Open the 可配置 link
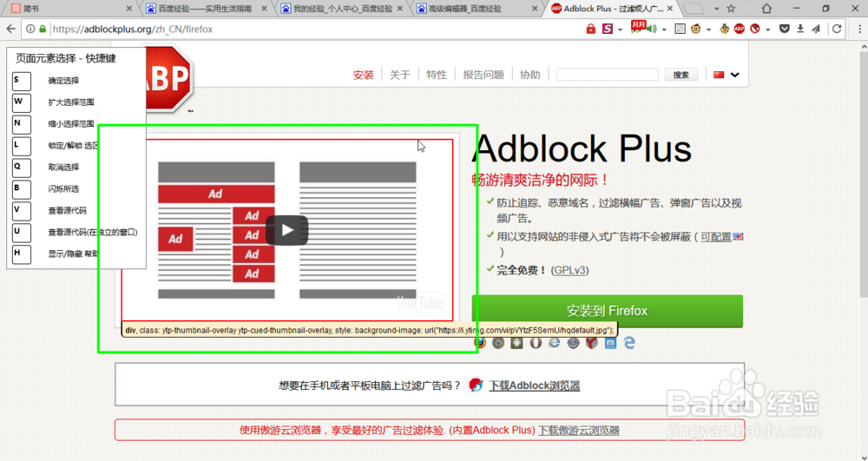Screen dimensions: 868x461 pos(716,237)
